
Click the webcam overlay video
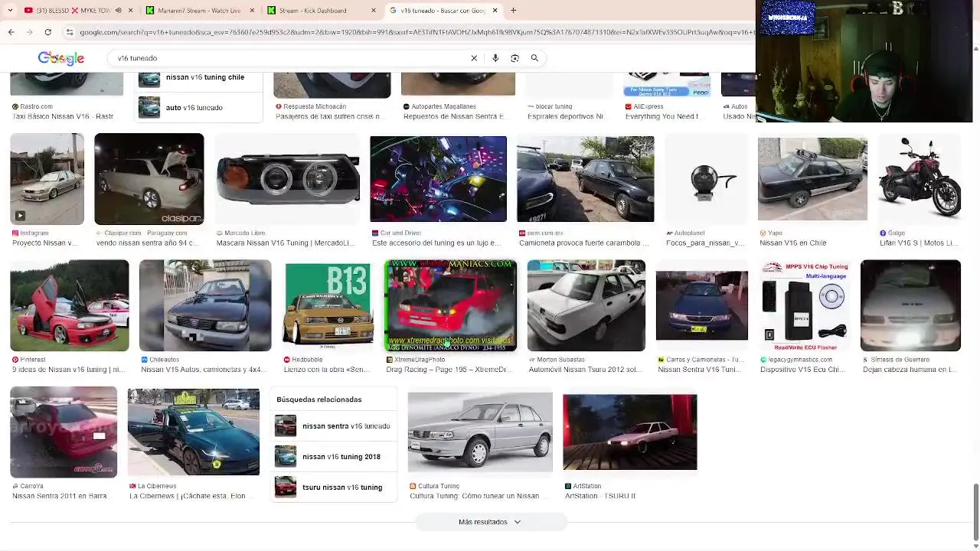coord(864,61)
